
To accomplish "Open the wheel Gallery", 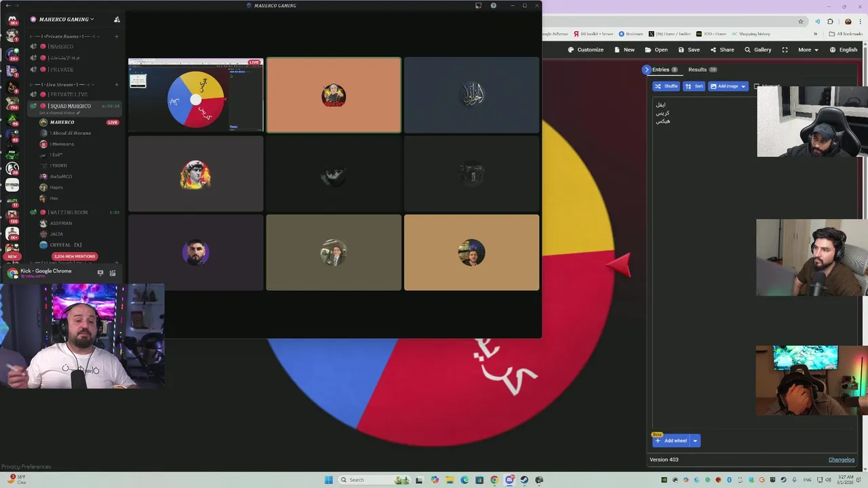I will (758, 49).
